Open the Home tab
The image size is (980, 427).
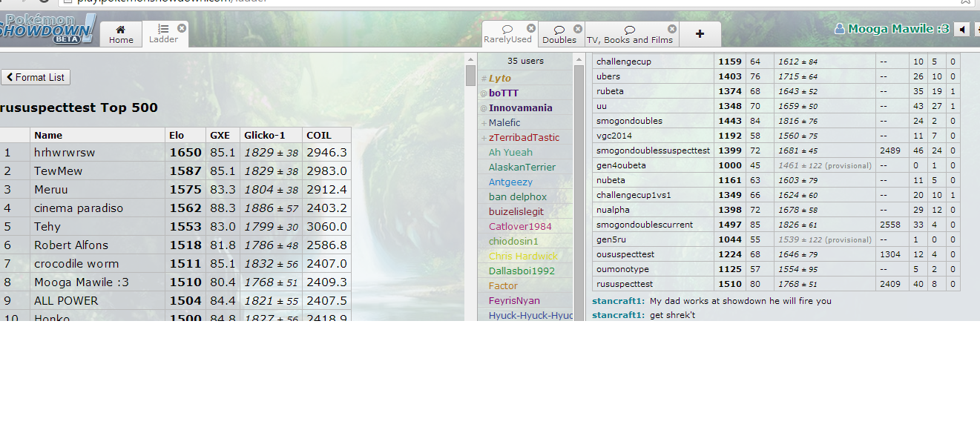121,34
